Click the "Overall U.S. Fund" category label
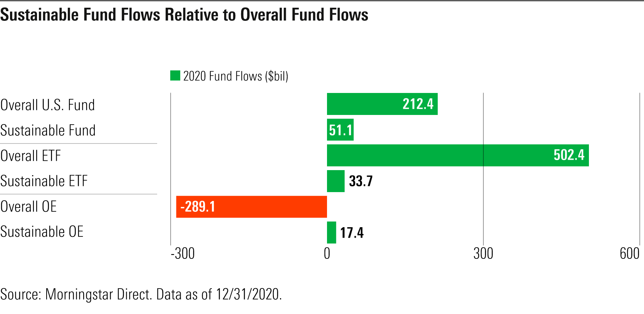Screen dimensions: 644x314 (x=48, y=105)
